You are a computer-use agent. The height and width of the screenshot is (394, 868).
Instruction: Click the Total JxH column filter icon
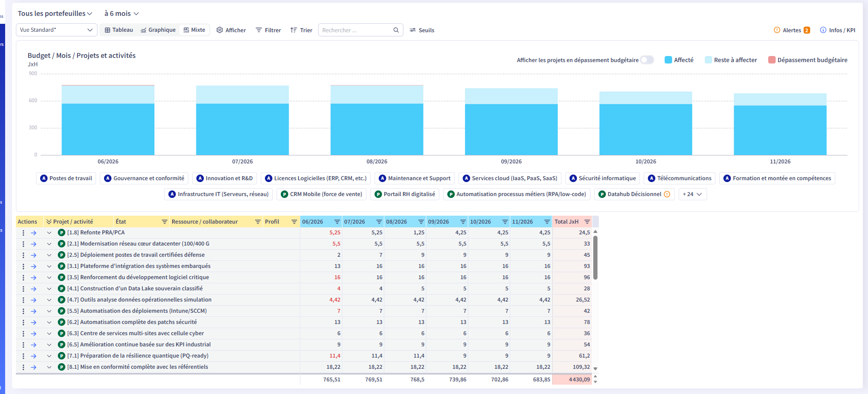[x=587, y=222]
